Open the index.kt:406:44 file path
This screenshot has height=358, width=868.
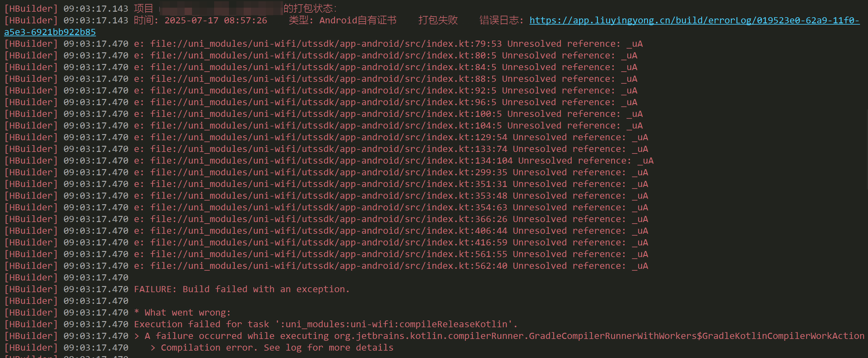(x=328, y=231)
